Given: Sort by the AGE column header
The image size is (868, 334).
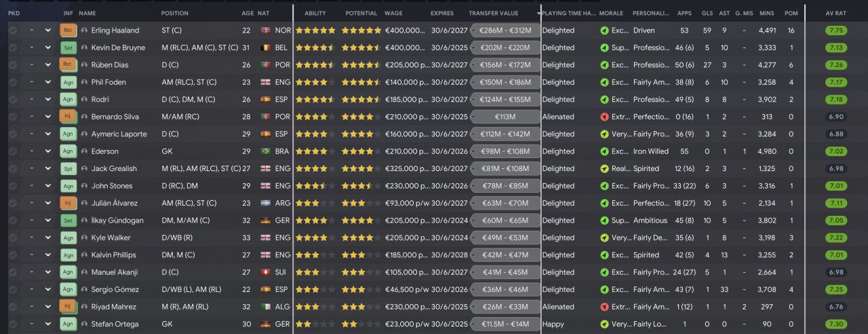Looking at the screenshot, I should tap(248, 14).
